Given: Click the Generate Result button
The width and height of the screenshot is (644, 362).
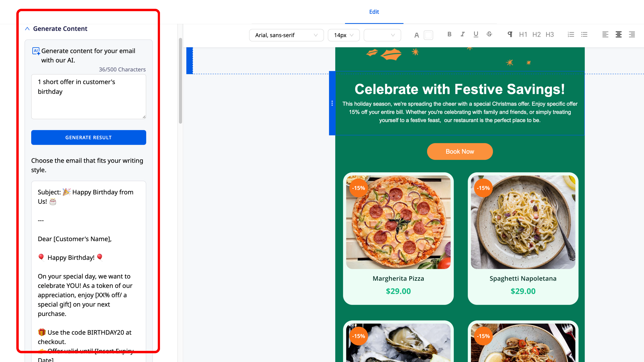Looking at the screenshot, I should point(89,137).
